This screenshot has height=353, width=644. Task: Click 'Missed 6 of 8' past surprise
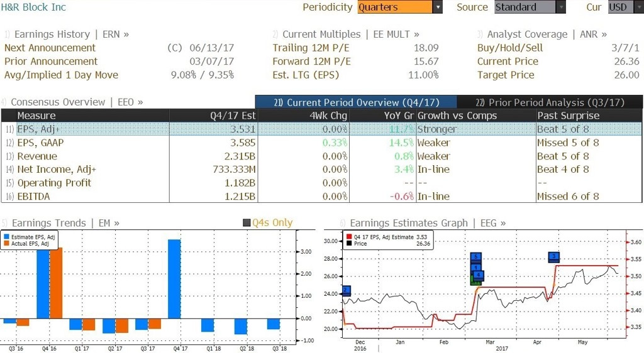568,197
